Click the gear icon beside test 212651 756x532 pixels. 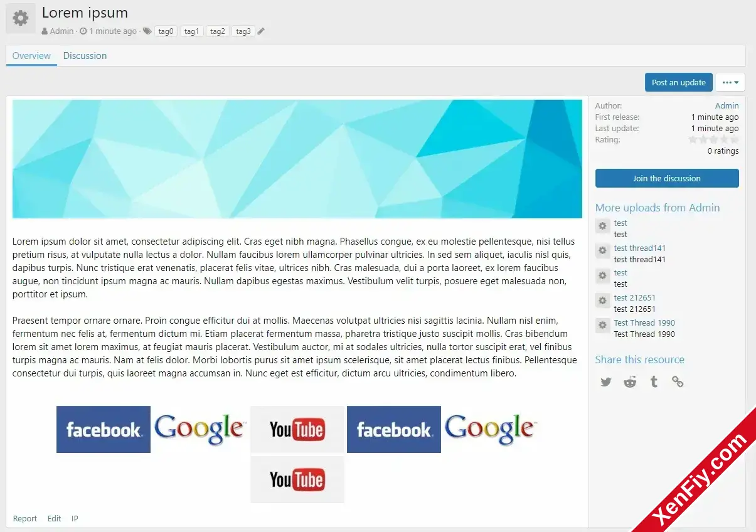click(x=602, y=301)
